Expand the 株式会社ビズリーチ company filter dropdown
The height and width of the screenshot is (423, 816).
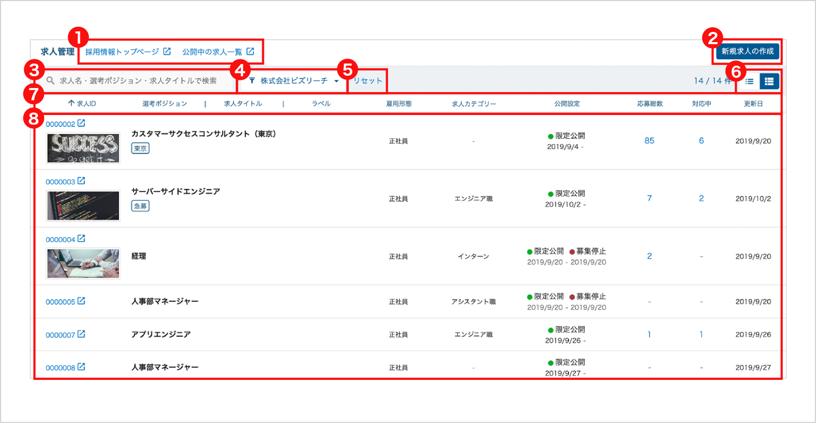click(x=294, y=81)
